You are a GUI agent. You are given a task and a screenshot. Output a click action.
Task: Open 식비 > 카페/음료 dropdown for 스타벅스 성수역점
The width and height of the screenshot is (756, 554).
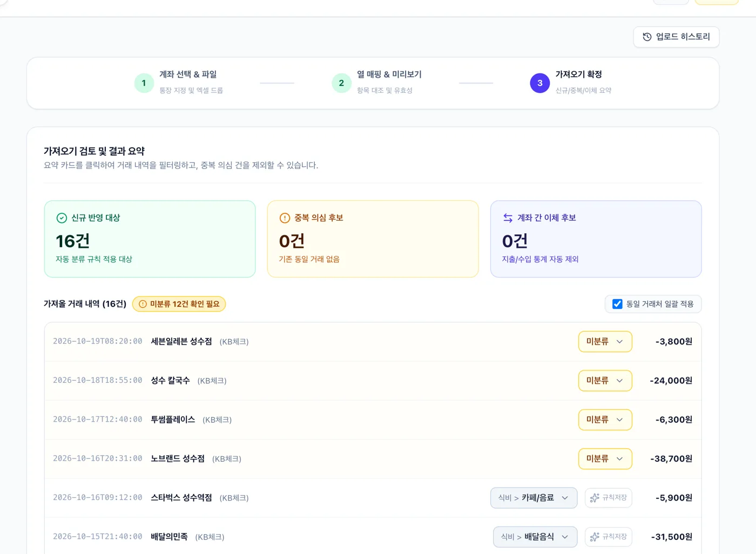tap(534, 498)
